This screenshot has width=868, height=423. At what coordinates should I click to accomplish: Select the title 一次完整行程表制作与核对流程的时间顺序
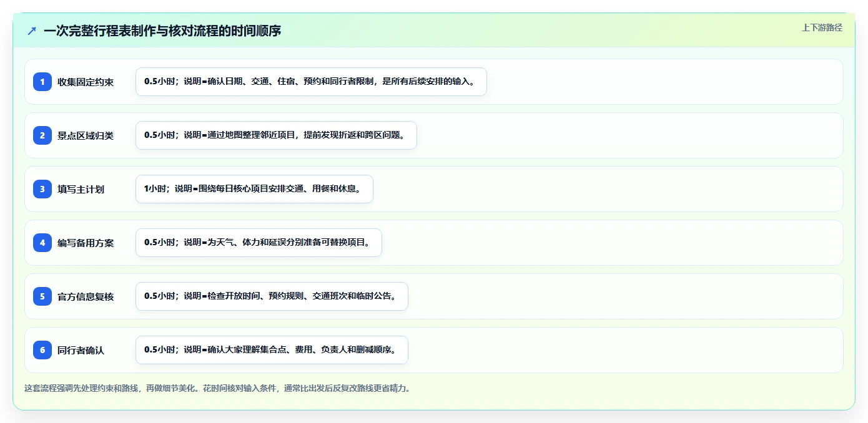point(162,31)
